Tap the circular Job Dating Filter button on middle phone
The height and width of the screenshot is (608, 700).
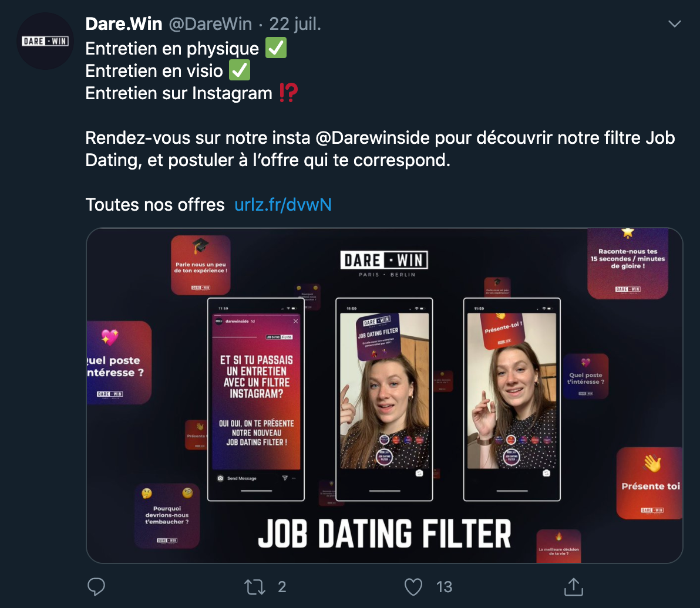[x=384, y=457]
